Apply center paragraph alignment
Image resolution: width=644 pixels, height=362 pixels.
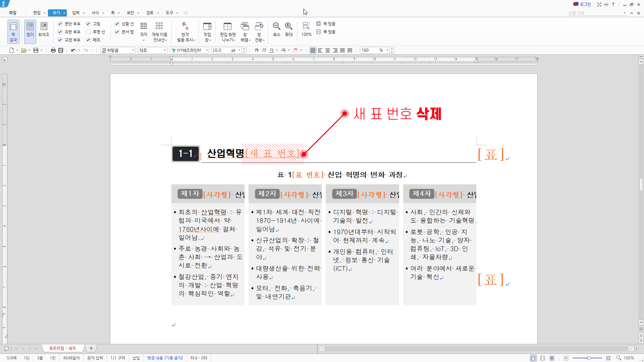click(328, 50)
